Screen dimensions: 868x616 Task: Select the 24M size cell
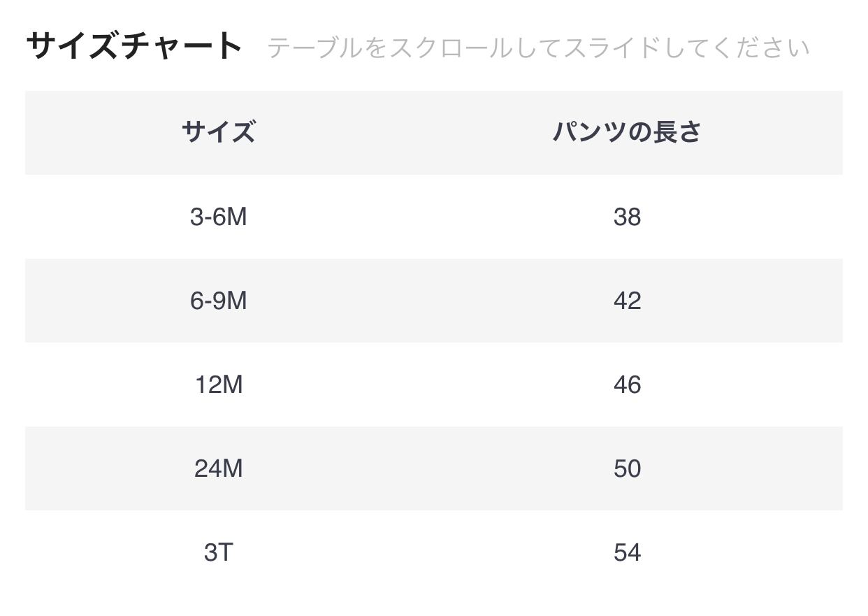[218, 468]
